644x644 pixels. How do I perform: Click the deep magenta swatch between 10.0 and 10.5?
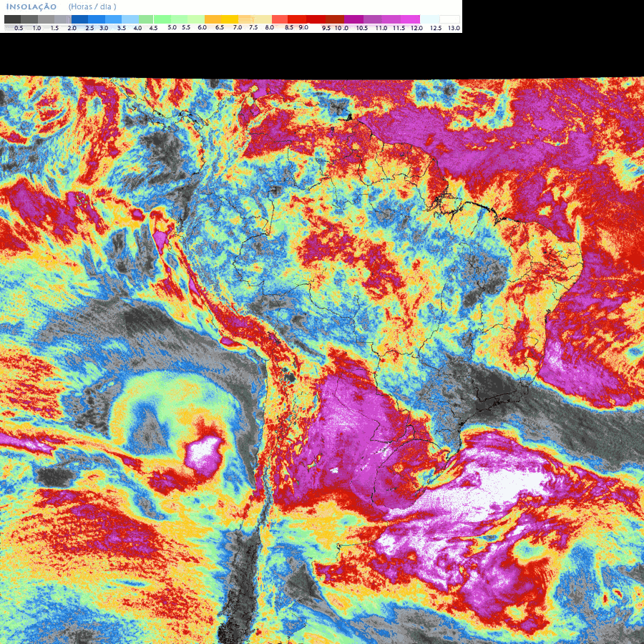point(353,19)
